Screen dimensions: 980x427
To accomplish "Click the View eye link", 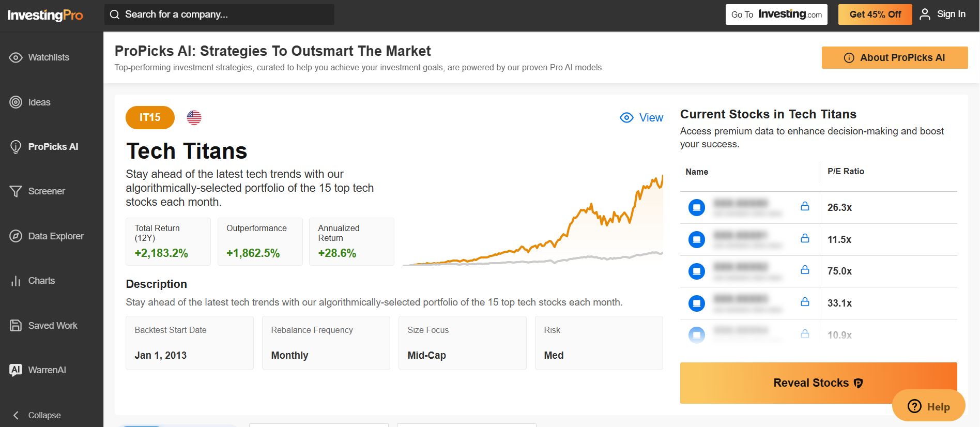I will (x=641, y=118).
